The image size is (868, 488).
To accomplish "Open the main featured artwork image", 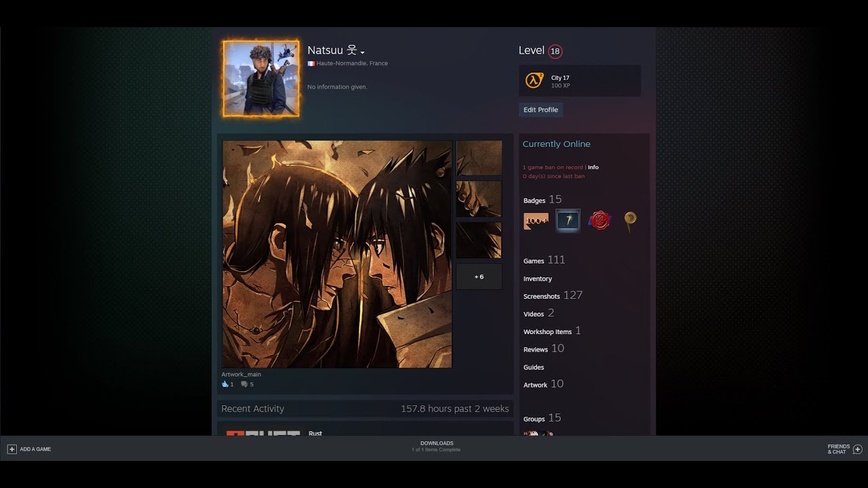I will click(x=337, y=254).
